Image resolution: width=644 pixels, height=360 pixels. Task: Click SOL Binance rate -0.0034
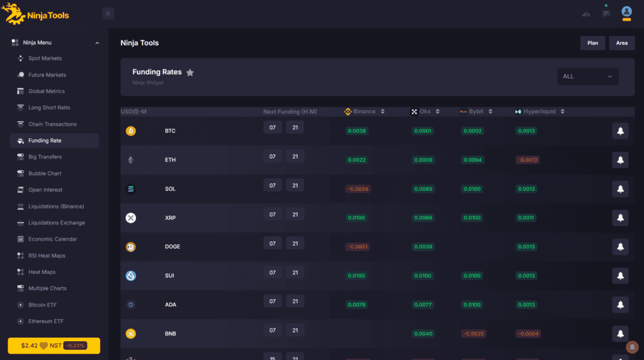point(358,189)
